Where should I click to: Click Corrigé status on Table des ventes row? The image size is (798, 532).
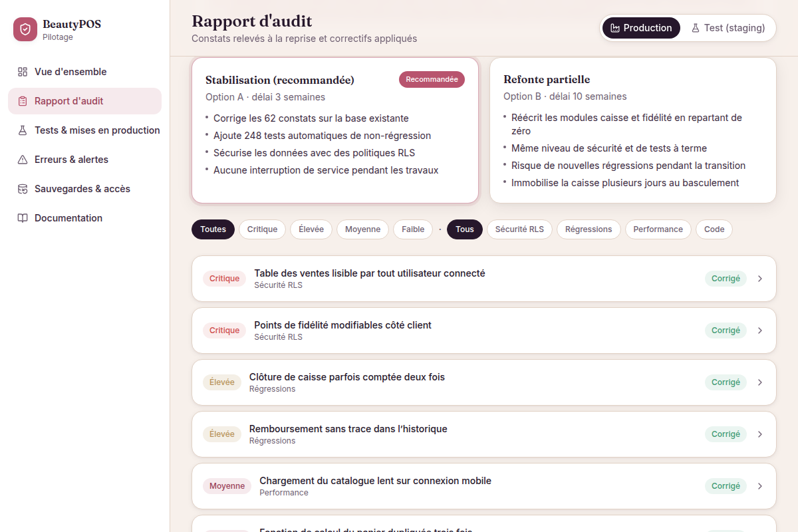(x=726, y=279)
